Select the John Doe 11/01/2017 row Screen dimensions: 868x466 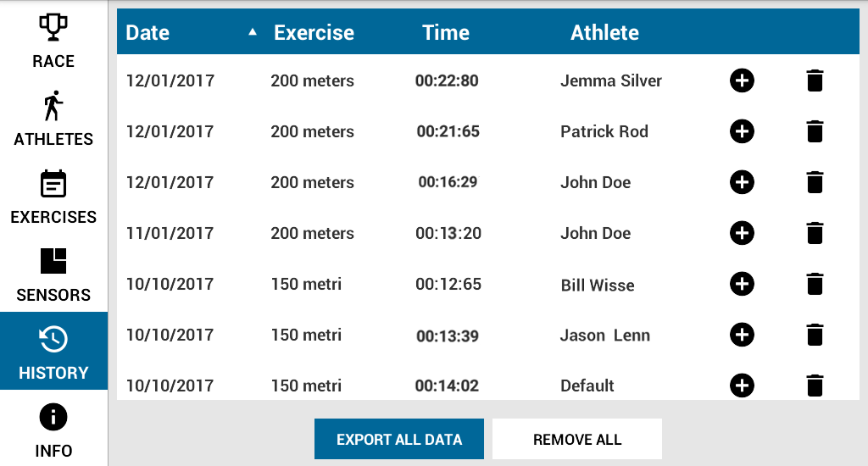(x=488, y=233)
